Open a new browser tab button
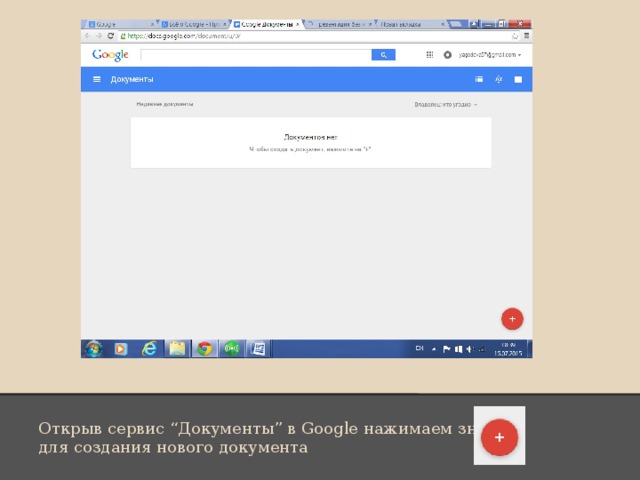The height and width of the screenshot is (480, 640). tap(456, 24)
